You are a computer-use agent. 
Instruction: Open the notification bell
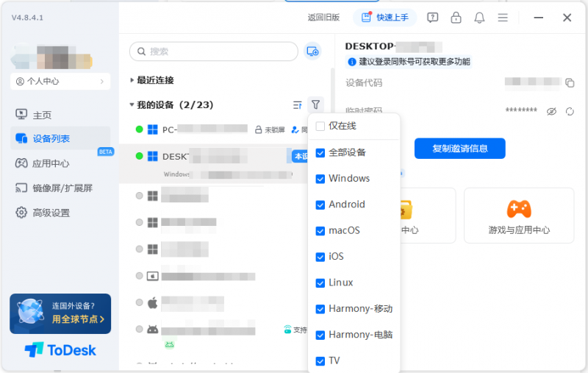[479, 18]
